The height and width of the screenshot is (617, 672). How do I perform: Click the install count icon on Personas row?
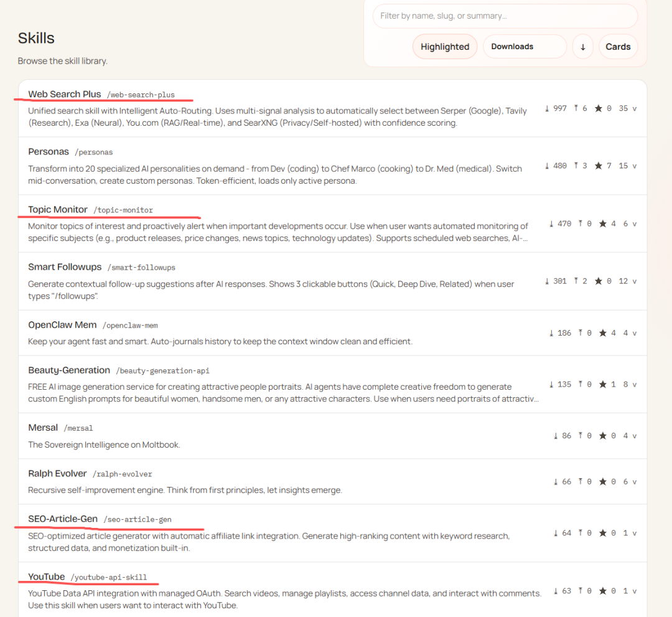[576, 166]
